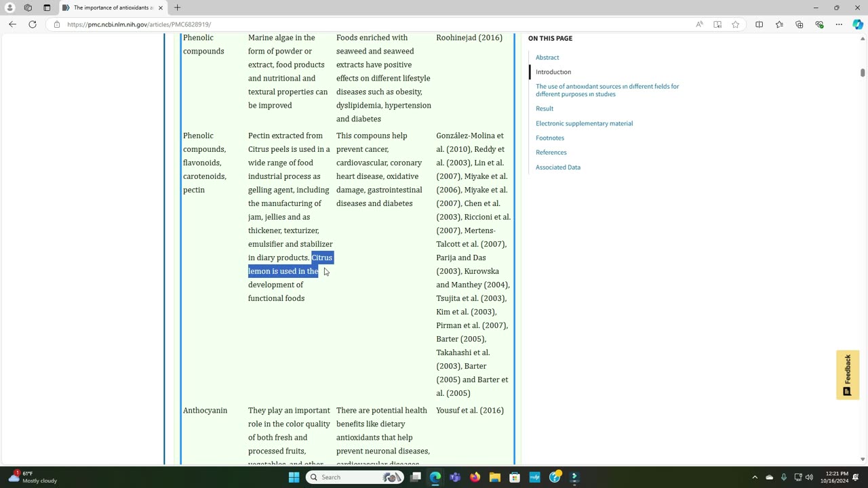Click Microsoft Edge taskbar icon
The height and width of the screenshot is (488, 868).
[x=435, y=477]
